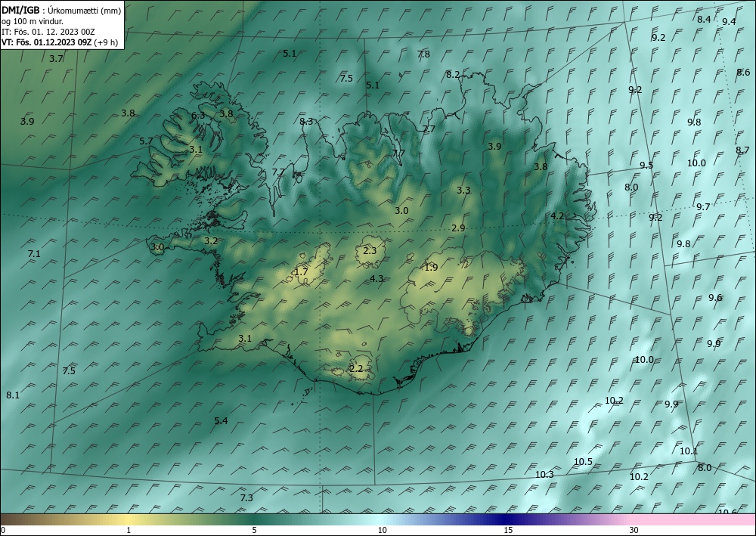Click the 8.3 precipitation value
The width and height of the screenshot is (756, 536).
pyautogui.click(x=306, y=122)
